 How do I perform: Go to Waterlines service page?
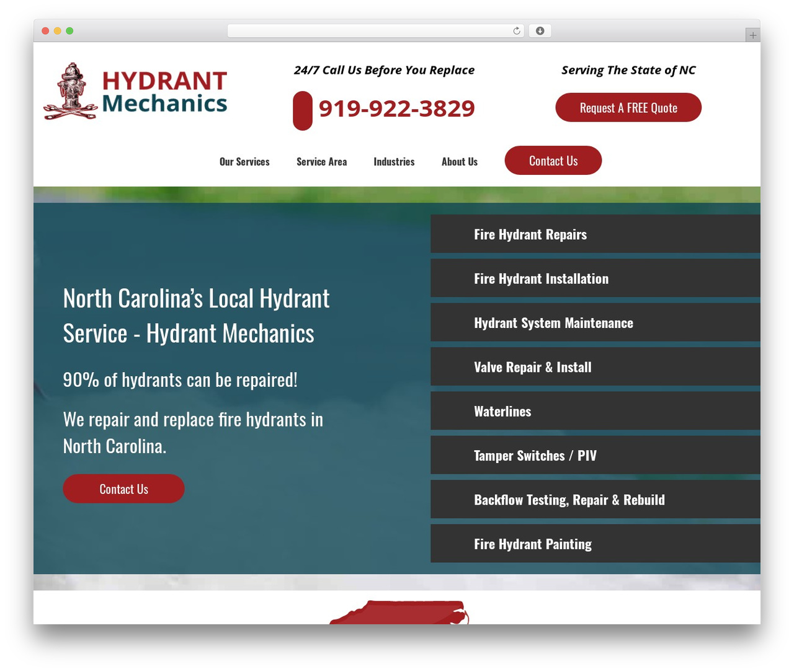point(595,411)
